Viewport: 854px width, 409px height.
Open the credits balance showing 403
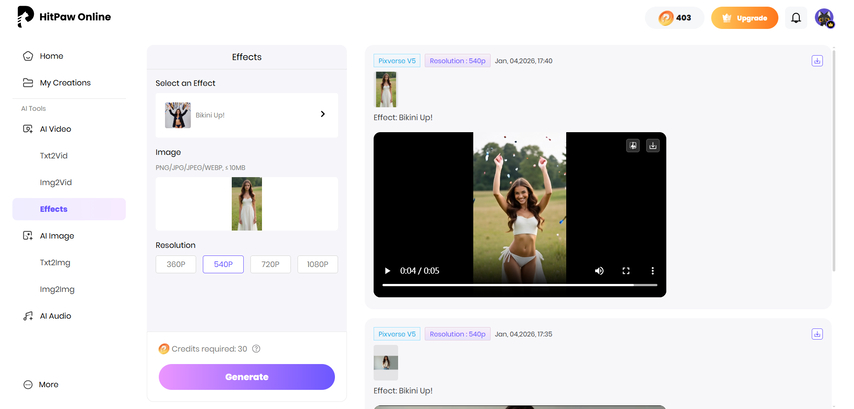point(674,18)
